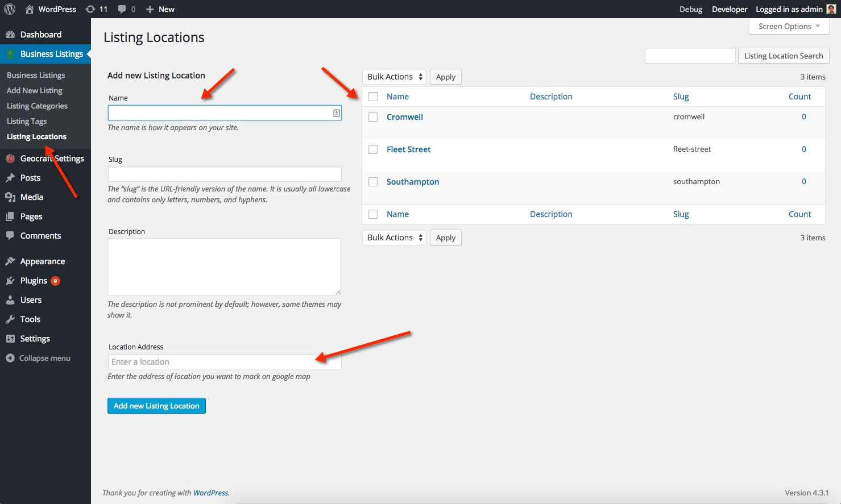Click the Collapse menu arrow icon
Image resolution: width=841 pixels, height=504 pixels.
click(x=10, y=358)
